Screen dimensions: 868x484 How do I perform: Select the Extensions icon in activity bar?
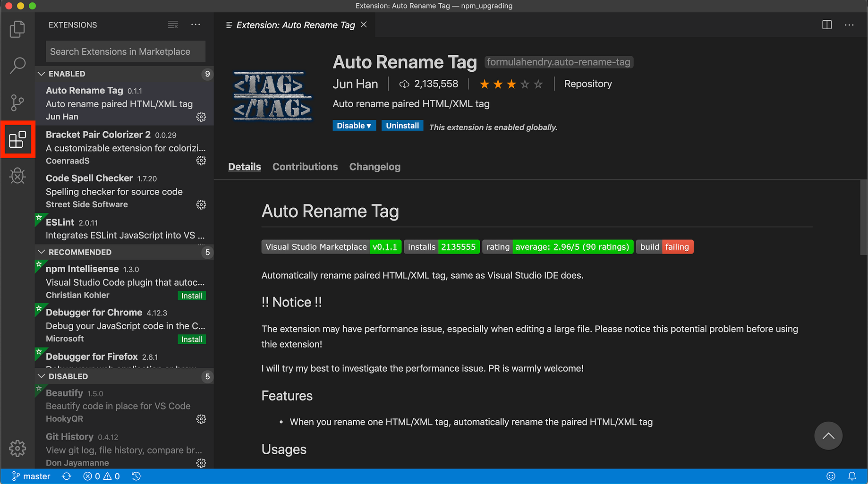(18, 139)
